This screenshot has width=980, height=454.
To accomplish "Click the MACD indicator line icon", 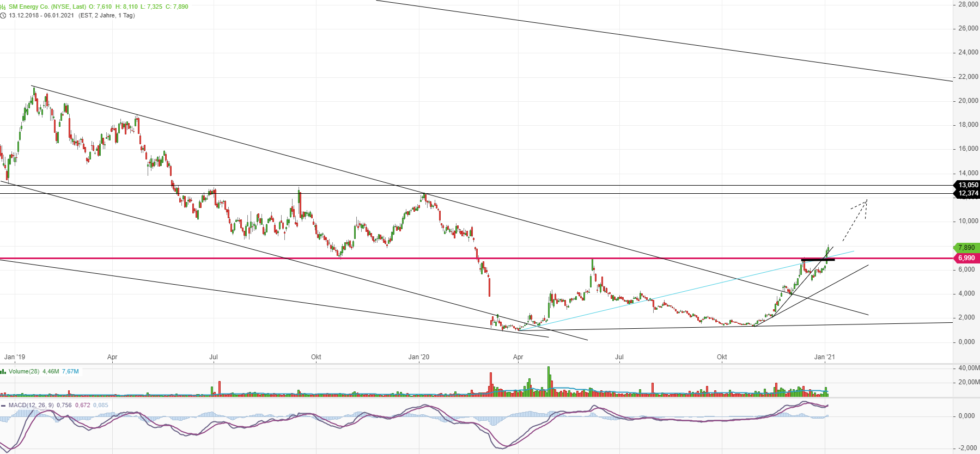I will [3, 406].
